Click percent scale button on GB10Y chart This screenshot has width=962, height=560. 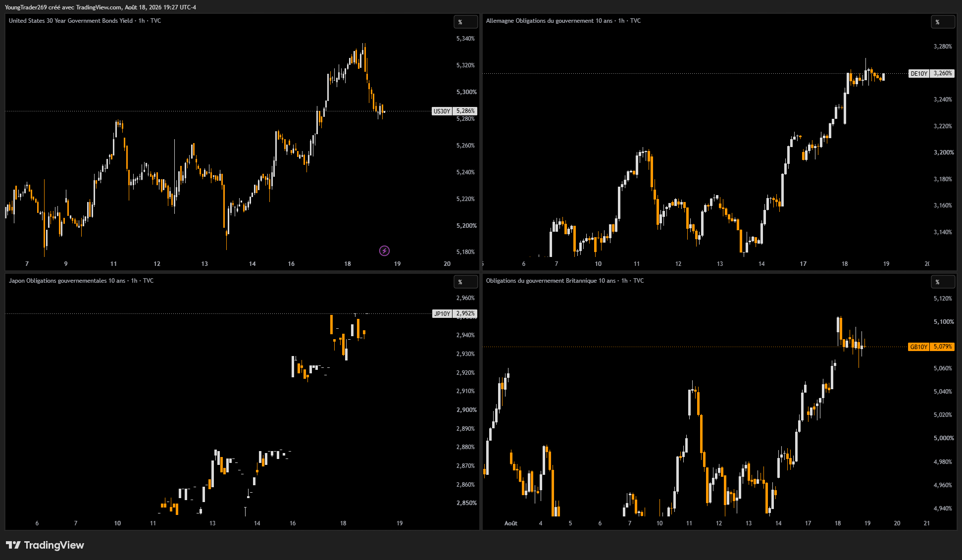pos(943,282)
